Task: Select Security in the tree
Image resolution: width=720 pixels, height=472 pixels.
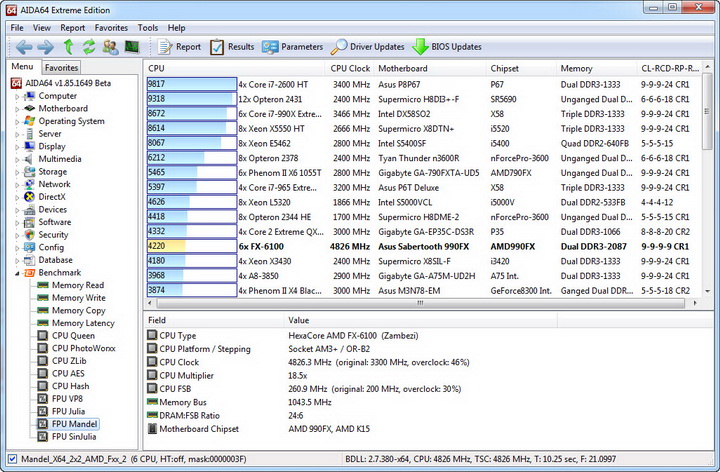Action: 53,235
